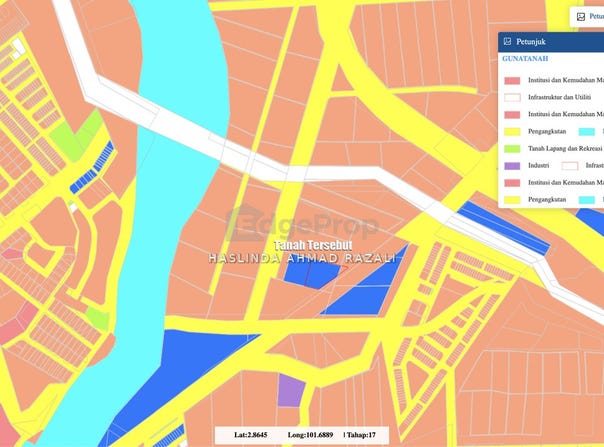Click the purple Industri legend swatch

point(512,166)
